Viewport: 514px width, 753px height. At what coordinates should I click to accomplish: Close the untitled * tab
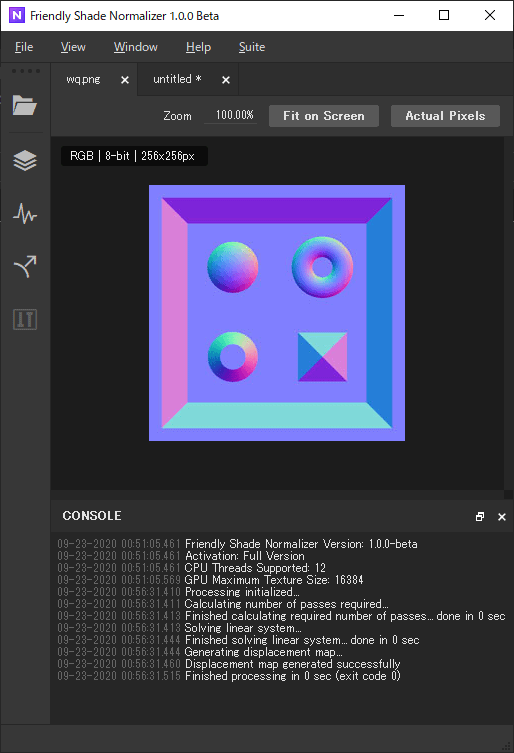coord(226,80)
